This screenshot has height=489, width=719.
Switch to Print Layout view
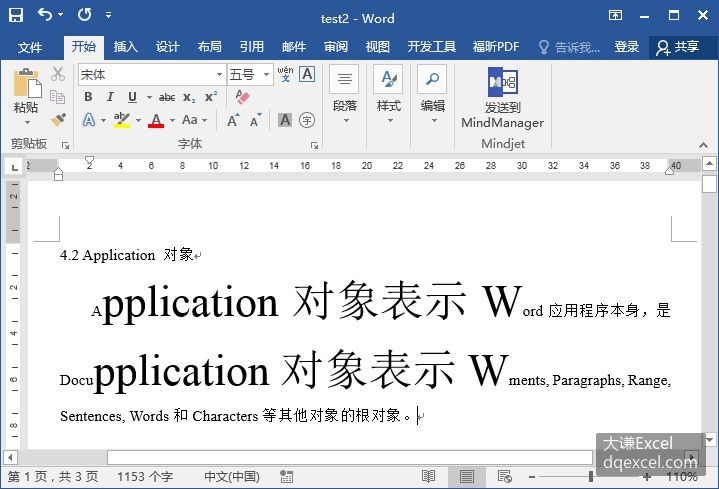(467, 477)
